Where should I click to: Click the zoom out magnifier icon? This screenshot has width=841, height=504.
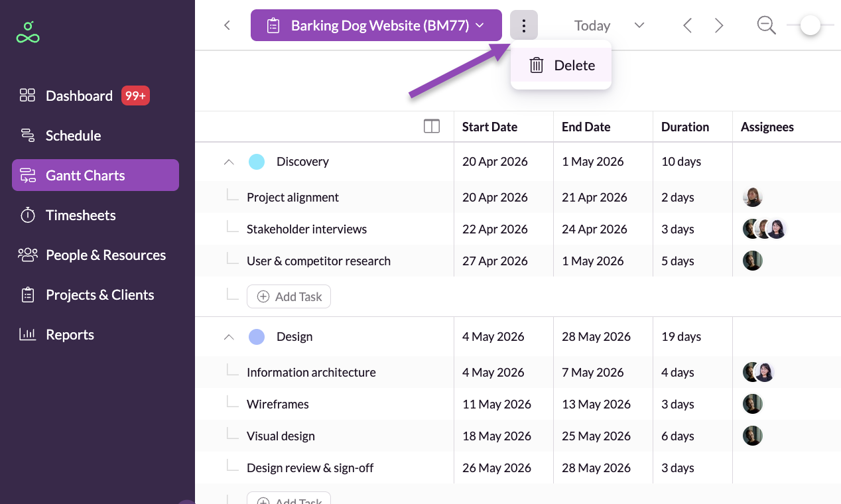click(766, 26)
